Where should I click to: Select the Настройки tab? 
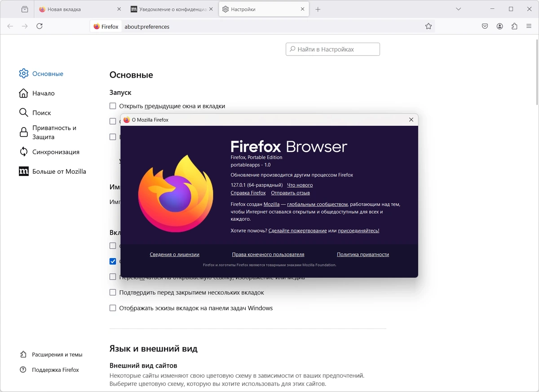click(x=264, y=9)
